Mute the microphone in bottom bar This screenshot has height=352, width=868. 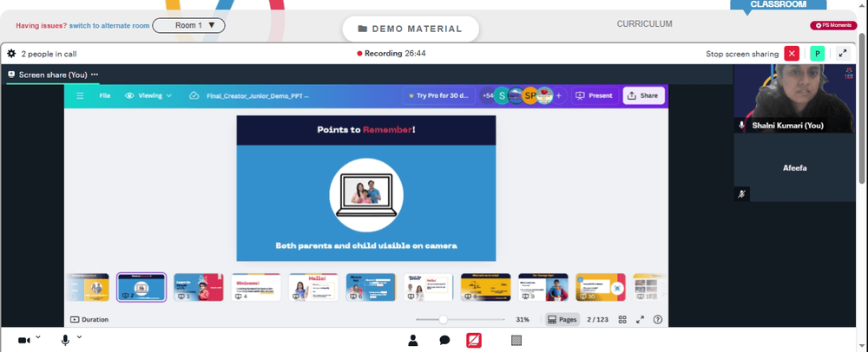click(65, 341)
